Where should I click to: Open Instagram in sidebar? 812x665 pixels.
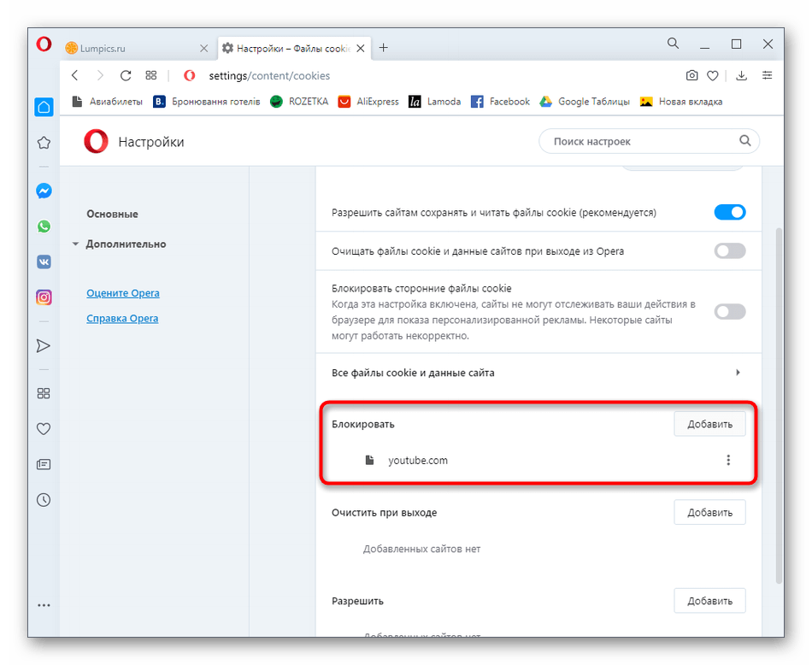pyautogui.click(x=44, y=297)
